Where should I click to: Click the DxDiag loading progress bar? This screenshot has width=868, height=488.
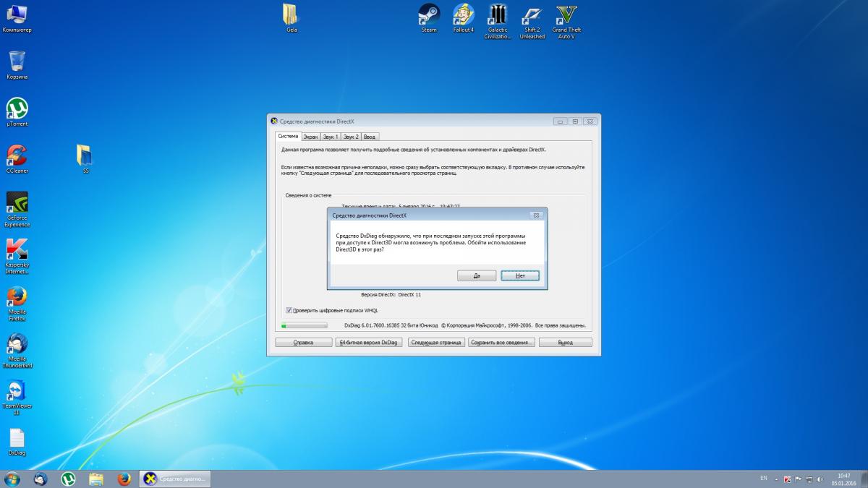(x=304, y=325)
